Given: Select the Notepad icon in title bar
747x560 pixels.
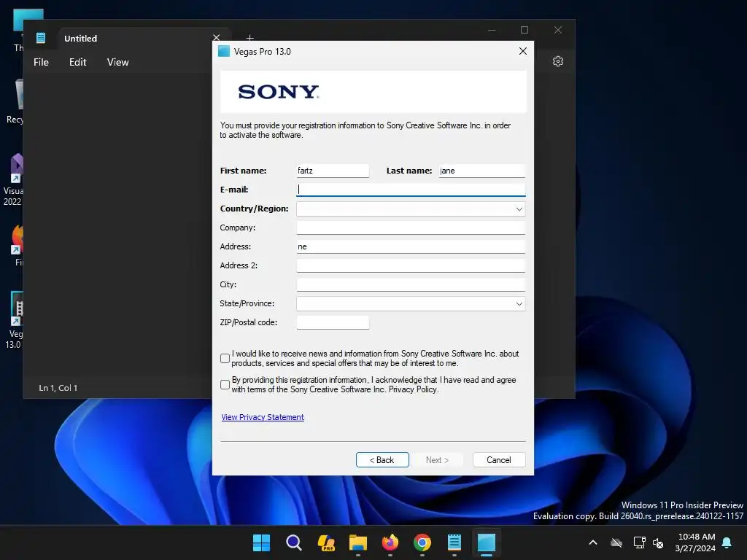Looking at the screenshot, I should coord(41,38).
